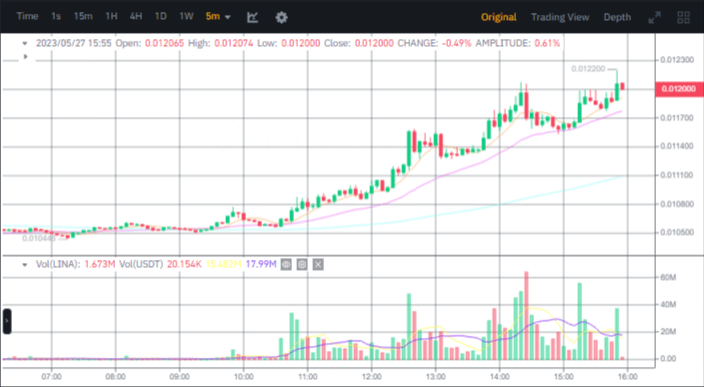Hide the volume indicator with eye icon
Viewport: 704px width, 387px height.
pos(286,264)
